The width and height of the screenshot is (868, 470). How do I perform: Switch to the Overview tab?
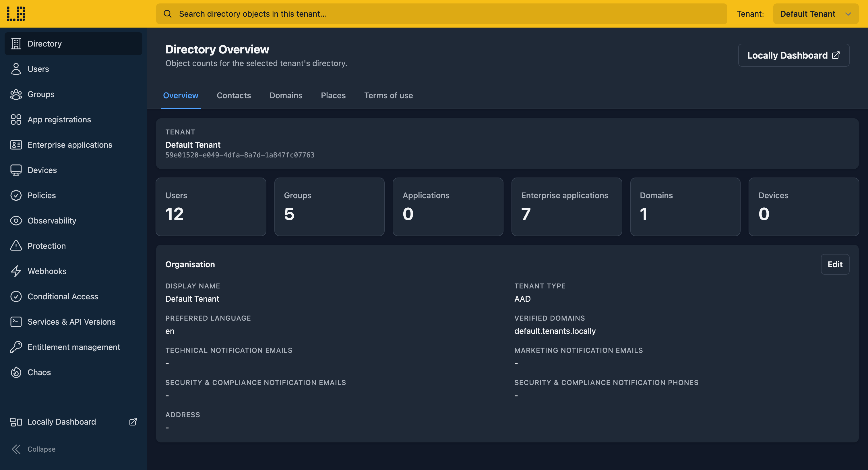(x=181, y=95)
